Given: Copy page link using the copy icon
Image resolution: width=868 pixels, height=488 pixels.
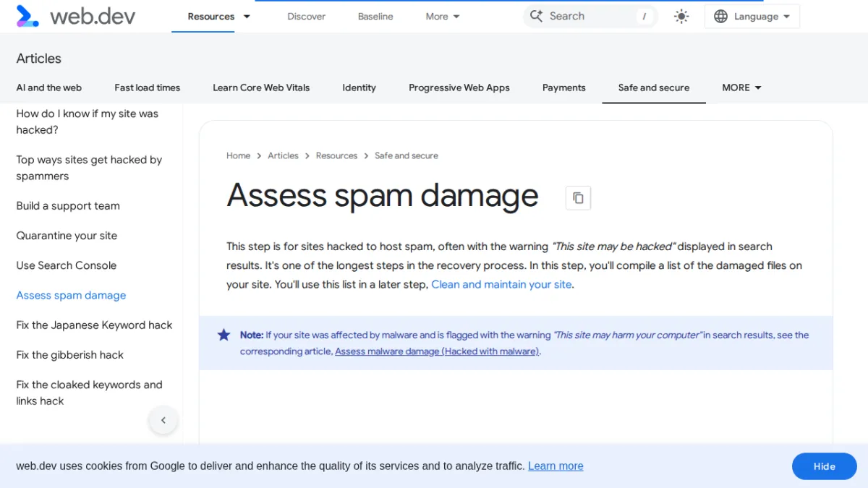Looking at the screenshot, I should pos(578,197).
